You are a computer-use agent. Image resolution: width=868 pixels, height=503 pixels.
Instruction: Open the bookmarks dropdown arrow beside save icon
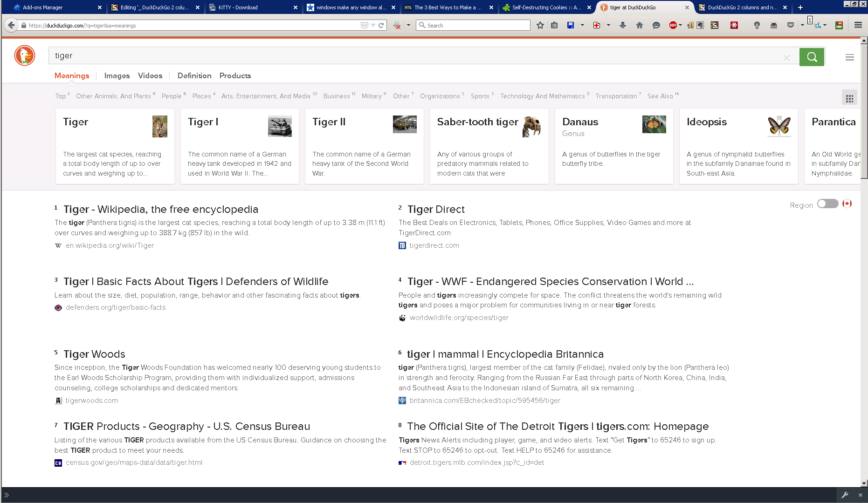(581, 25)
